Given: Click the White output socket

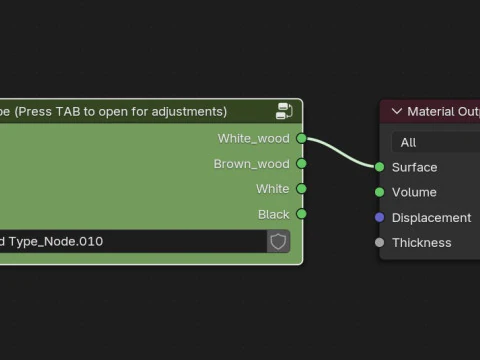Looking at the screenshot, I should tap(301, 189).
